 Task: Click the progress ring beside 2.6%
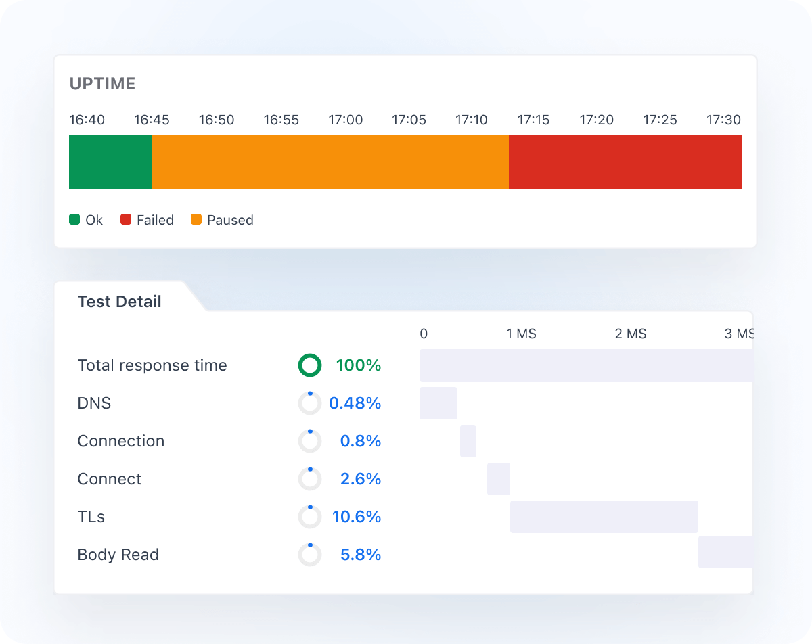(310, 479)
